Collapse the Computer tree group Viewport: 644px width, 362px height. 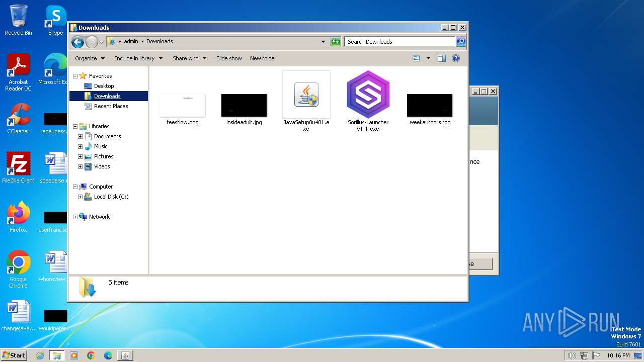click(x=75, y=187)
